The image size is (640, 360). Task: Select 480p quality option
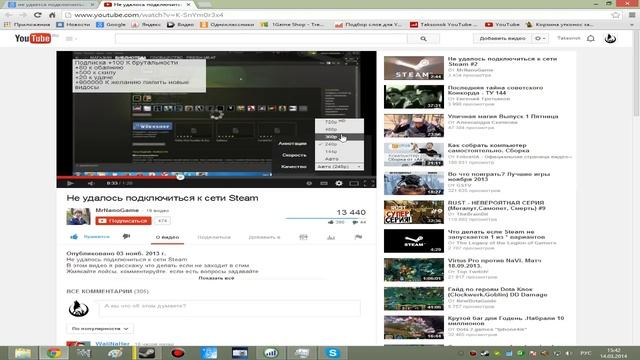pos(339,129)
